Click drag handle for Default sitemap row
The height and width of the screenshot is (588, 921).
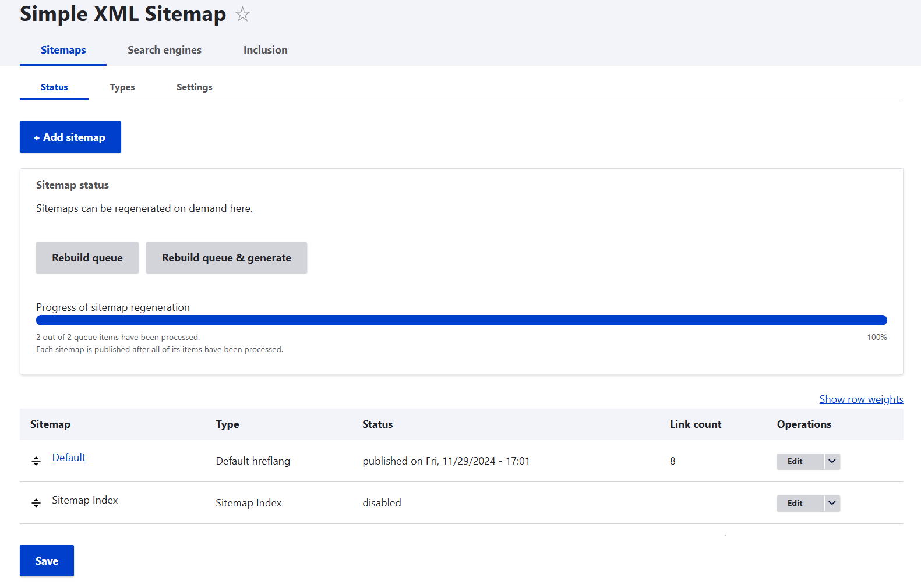[x=36, y=461]
